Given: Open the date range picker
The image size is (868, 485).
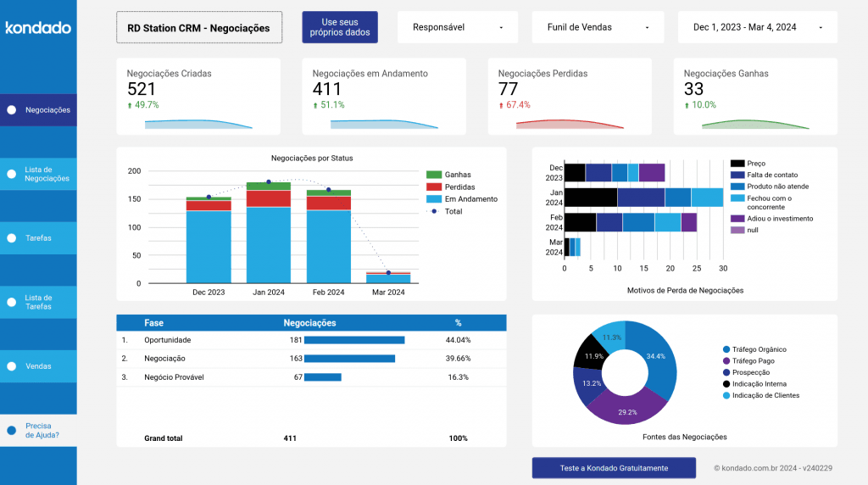Looking at the screenshot, I should [x=757, y=27].
